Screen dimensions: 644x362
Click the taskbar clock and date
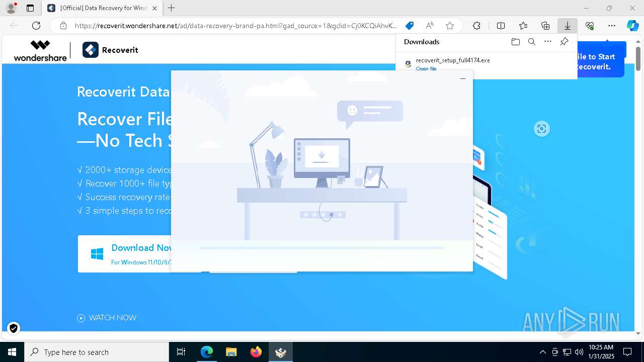pos(601,352)
